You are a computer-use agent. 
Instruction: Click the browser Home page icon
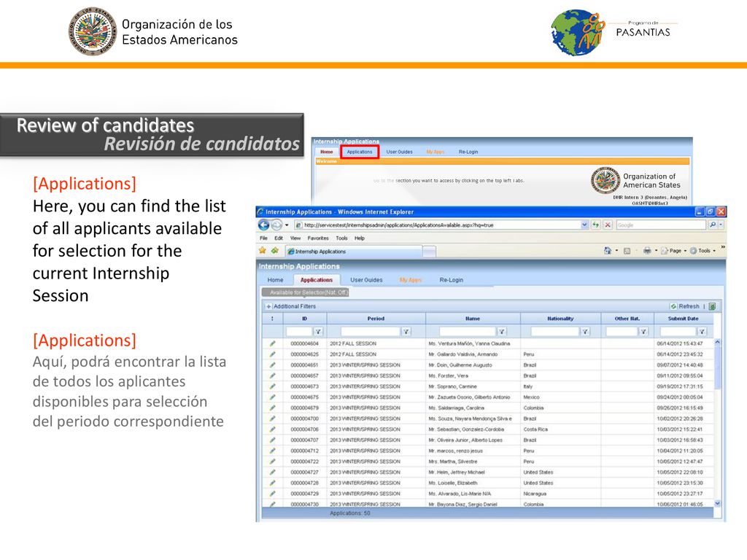click(x=608, y=251)
